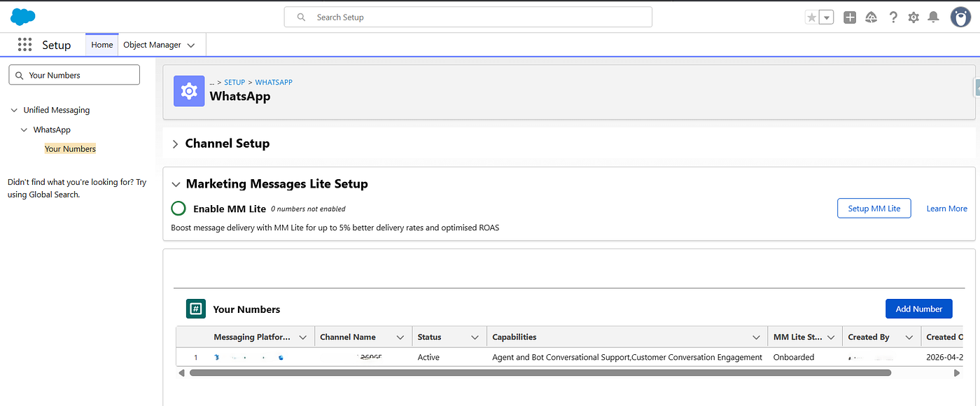Viewport: 980px width, 406px height.
Task: Click the Salesforce cloud logo
Action: point(23,17)
